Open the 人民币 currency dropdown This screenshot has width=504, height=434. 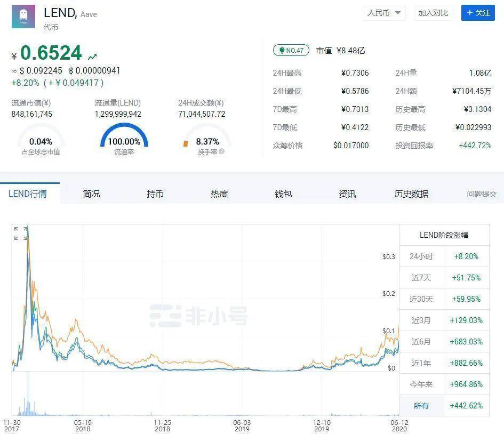coord(384,13)
